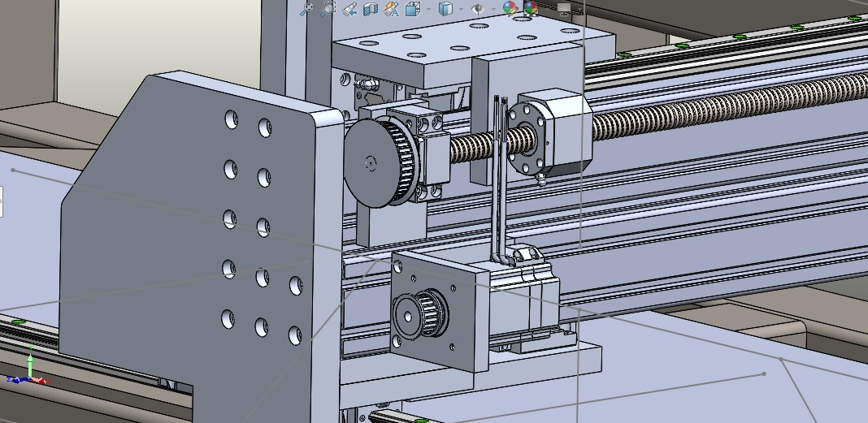
Task: Select the Zoom to Area tool
Action: pyautogui.click(x=328, y=9)
